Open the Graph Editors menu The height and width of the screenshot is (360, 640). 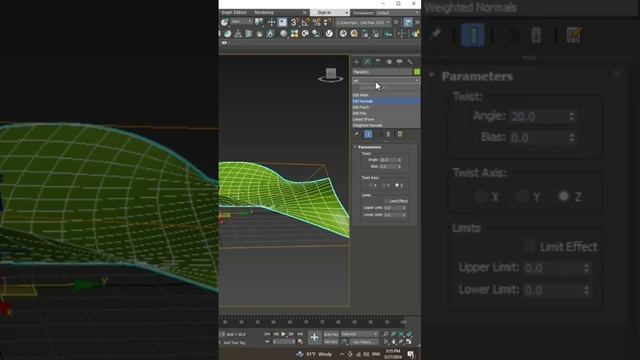234,13
